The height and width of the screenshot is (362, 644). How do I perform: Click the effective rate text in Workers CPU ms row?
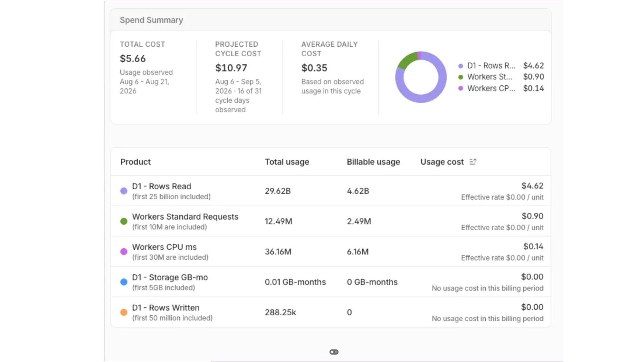coord(502,258)
